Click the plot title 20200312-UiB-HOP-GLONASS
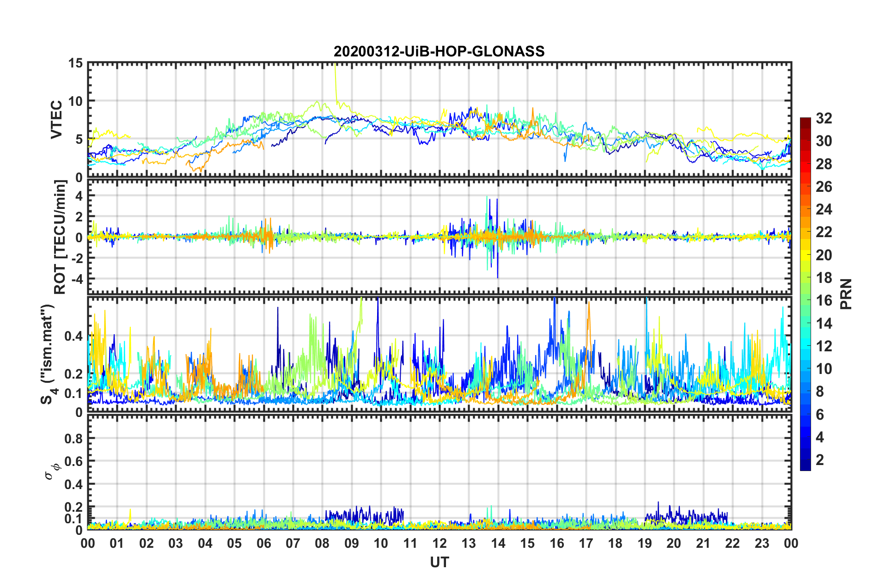Screen dimensions: 879x588 click(x=439, y=51)
